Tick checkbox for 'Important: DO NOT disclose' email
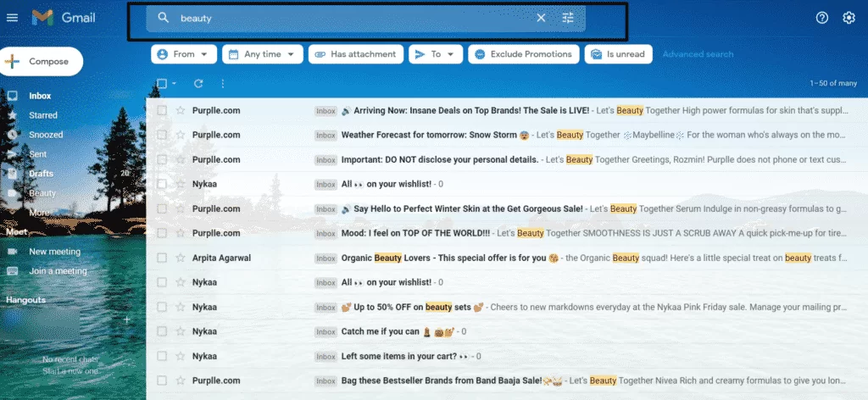 point(162,159)
